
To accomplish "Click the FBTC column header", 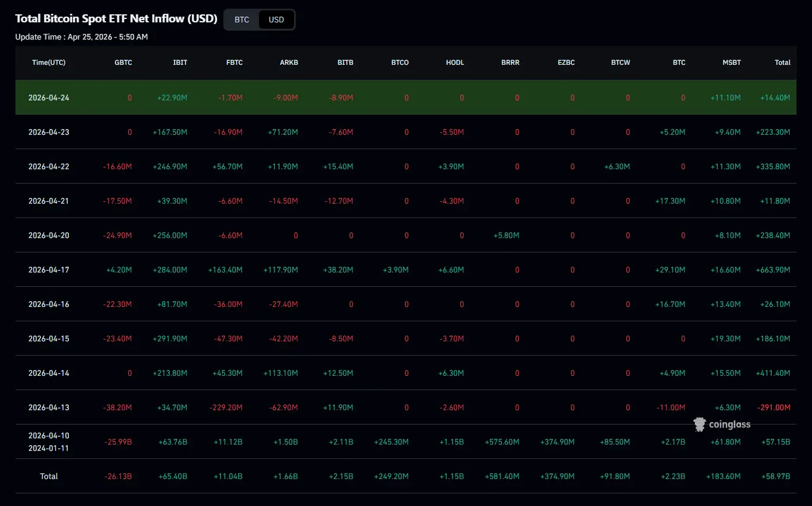I will (x=234, y=63).
